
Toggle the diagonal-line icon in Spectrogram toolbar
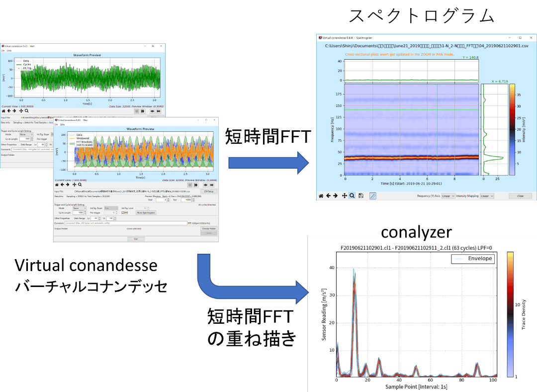[x=373, y=196]
